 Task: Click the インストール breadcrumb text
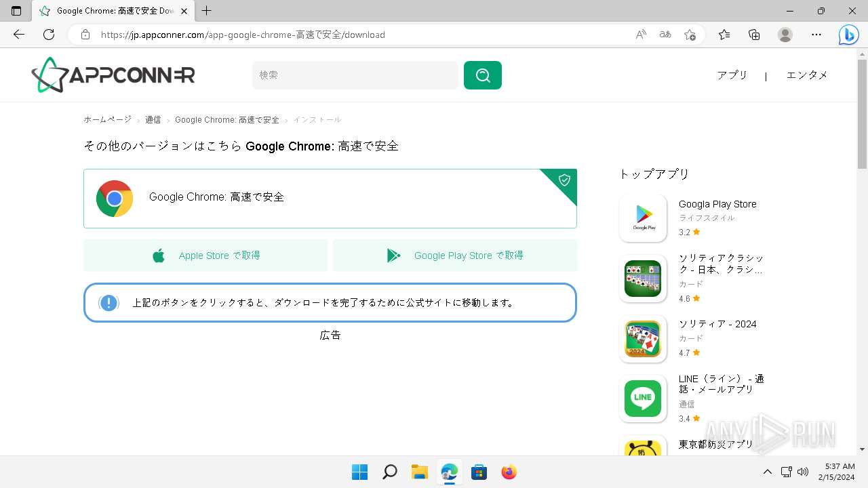pyautogui.click(x=317, y=119)
